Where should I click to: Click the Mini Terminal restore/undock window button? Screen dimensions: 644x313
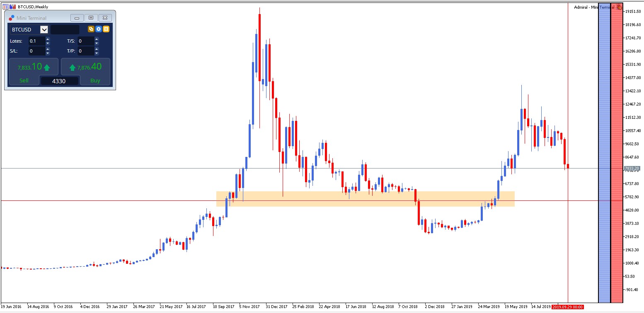point(91,18)
